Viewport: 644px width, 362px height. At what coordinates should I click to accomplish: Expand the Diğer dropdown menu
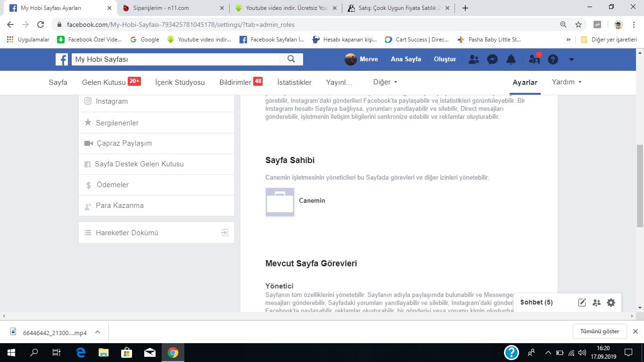(385, 82)
